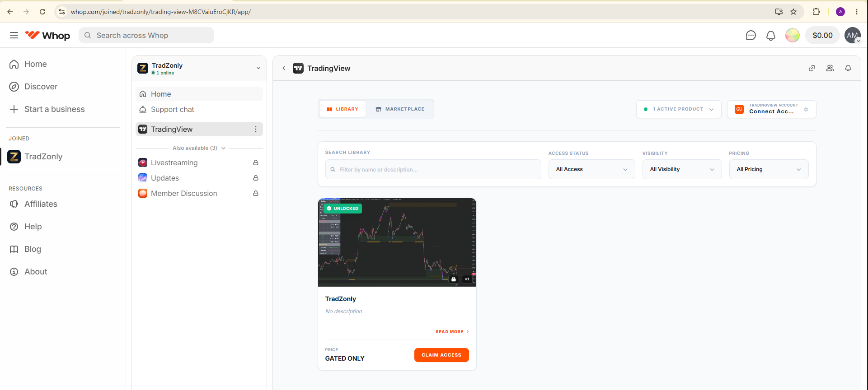Open Support chat
The width and height of the screenshot is (868, 390).
tap(199, 109)
